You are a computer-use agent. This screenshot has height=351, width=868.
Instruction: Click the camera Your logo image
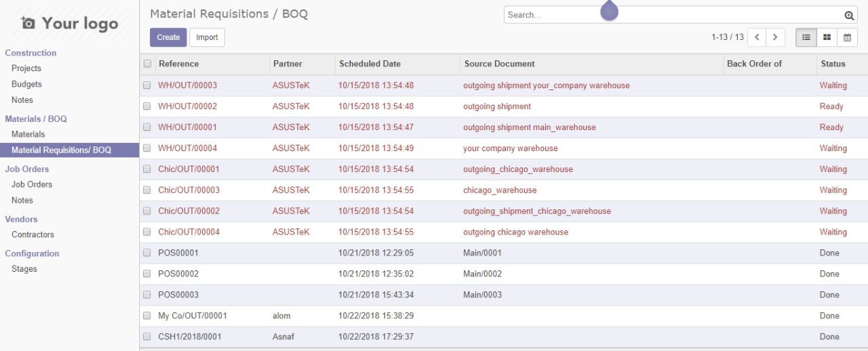click(x=69, y=24)
